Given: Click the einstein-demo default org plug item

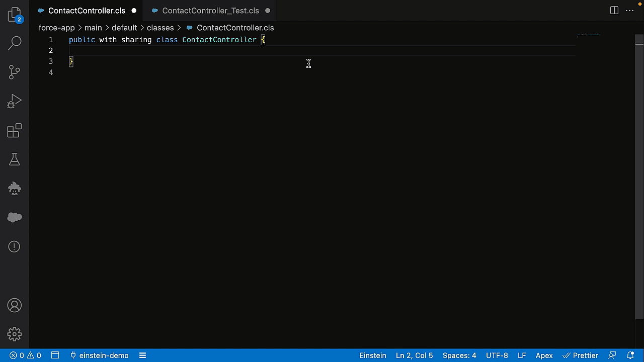Looking at the screenshot, I should pyautogui.click(x=99, y=355).
